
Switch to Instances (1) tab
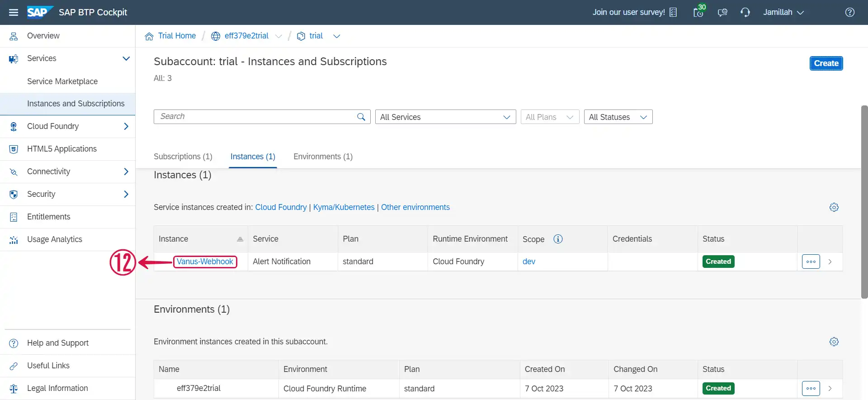point(253,157)
